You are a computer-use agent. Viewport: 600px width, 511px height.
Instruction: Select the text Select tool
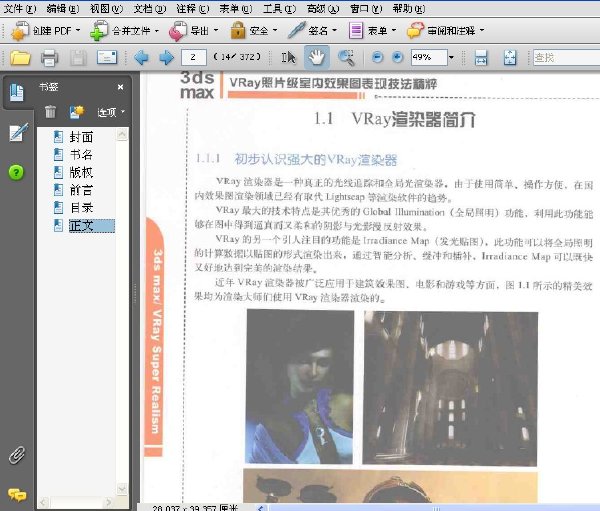[289, 58]
